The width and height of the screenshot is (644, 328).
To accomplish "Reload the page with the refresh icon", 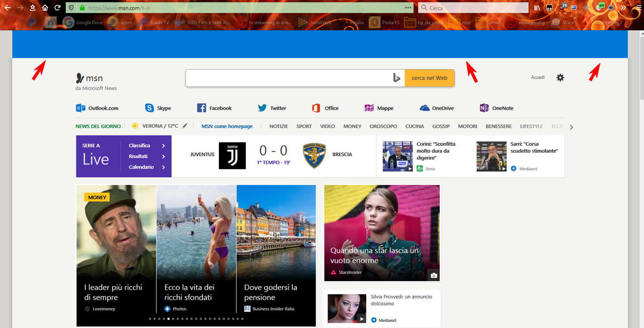I will point(58,8).
